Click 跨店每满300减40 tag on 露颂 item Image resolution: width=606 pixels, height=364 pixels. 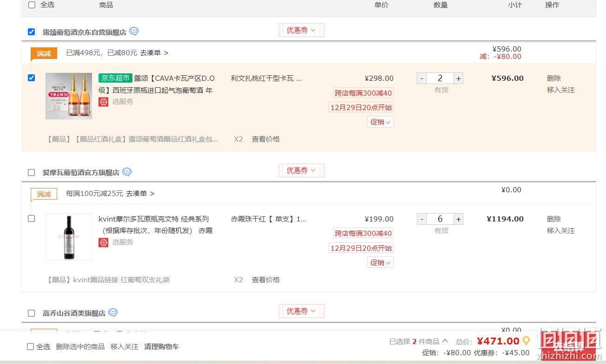[363, 93]
